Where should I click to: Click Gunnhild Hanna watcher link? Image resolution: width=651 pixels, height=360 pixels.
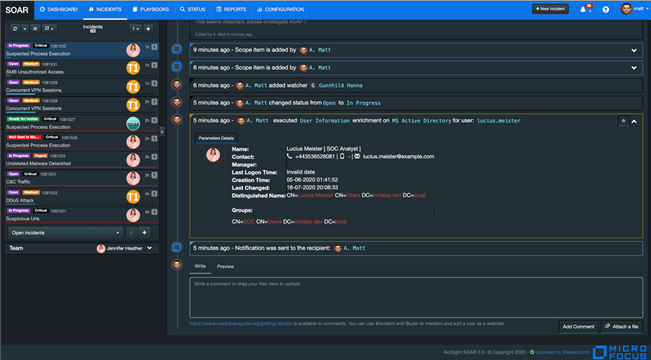[x=340, y=86]
